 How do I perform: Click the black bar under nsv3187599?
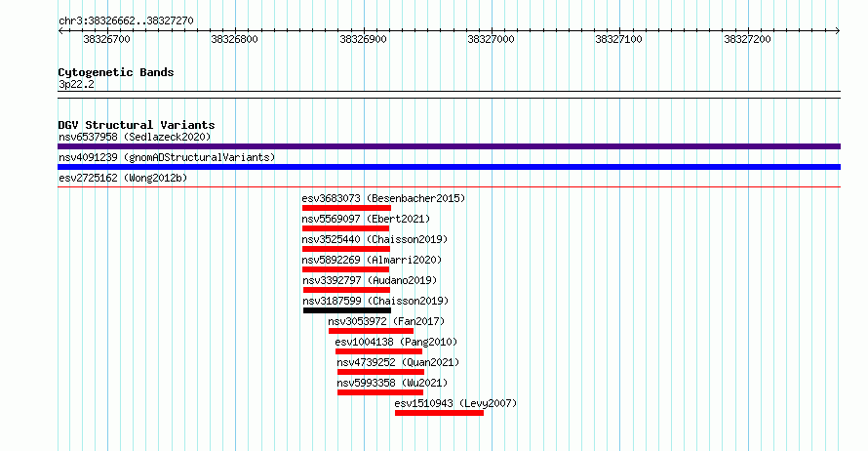[x=347, y=310]
